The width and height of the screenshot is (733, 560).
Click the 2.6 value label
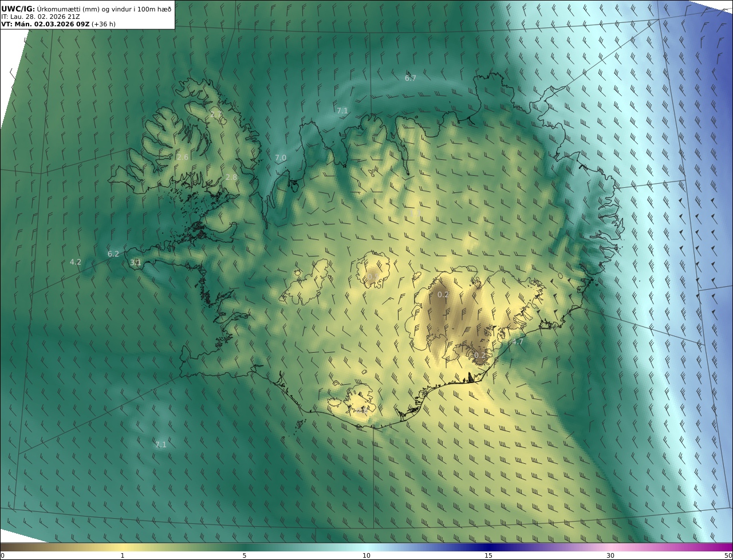(183, 157)
